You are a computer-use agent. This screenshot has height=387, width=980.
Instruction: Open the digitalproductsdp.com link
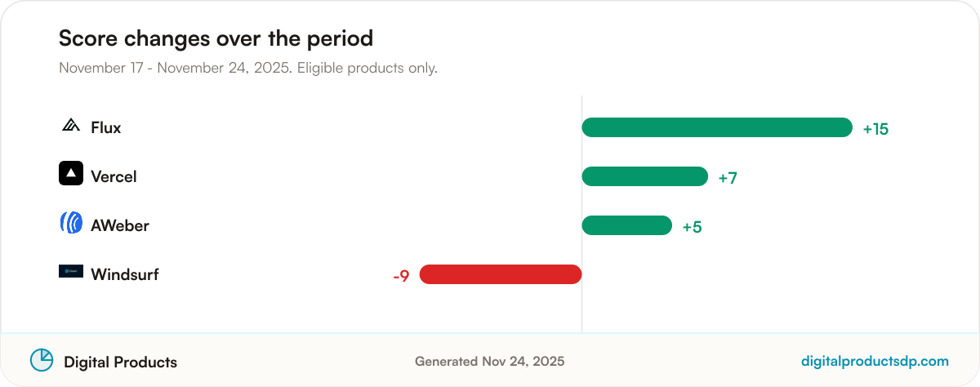[875, 361]
